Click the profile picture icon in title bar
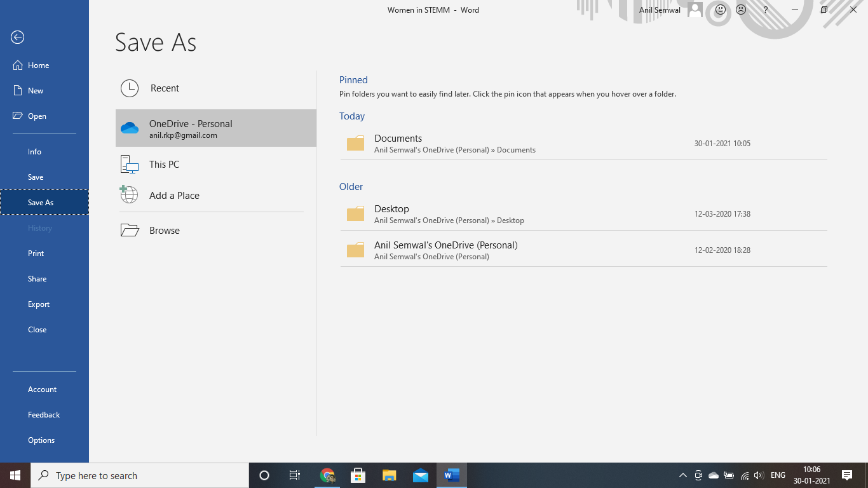This screenshot has width=868, height=488. click(x=695, y=10)
